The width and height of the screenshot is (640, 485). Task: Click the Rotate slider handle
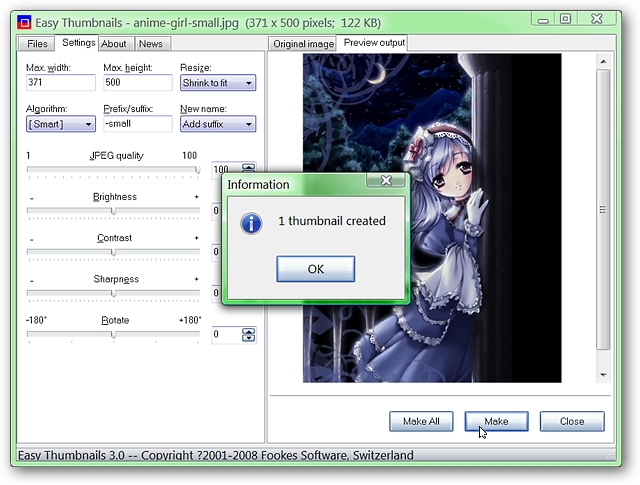(x=113, y=335)
